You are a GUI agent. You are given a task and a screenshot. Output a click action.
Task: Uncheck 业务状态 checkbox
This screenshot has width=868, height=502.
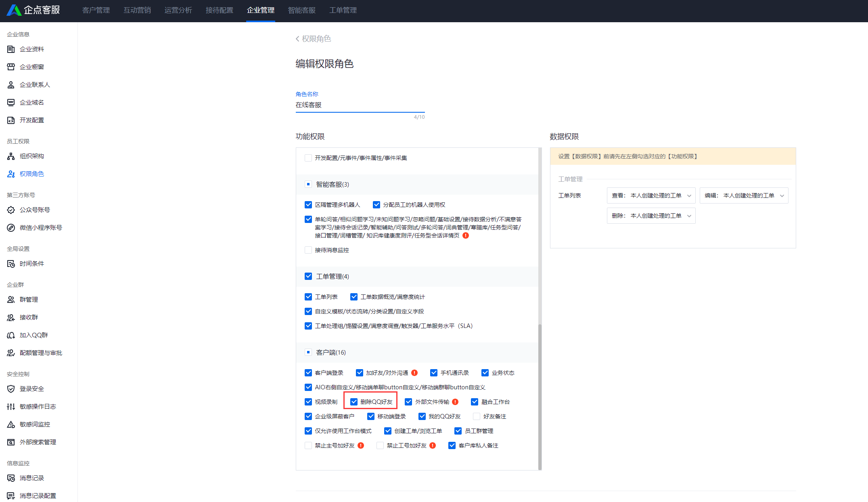point(485,373)
